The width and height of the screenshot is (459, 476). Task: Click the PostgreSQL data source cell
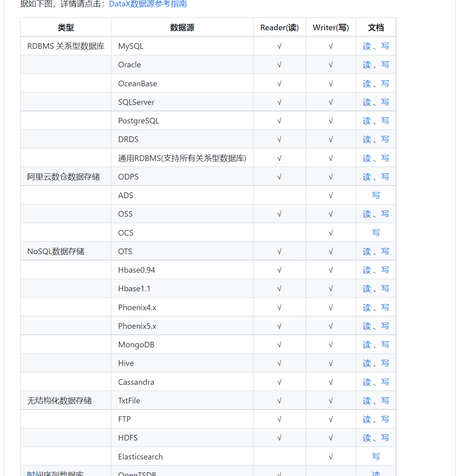coord(182,121)
